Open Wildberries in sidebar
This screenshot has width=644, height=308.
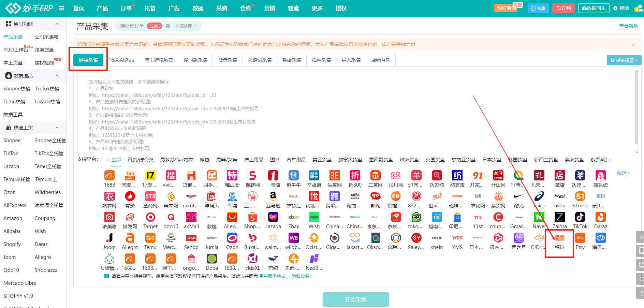pyautogui.click(x=48, y=192)
